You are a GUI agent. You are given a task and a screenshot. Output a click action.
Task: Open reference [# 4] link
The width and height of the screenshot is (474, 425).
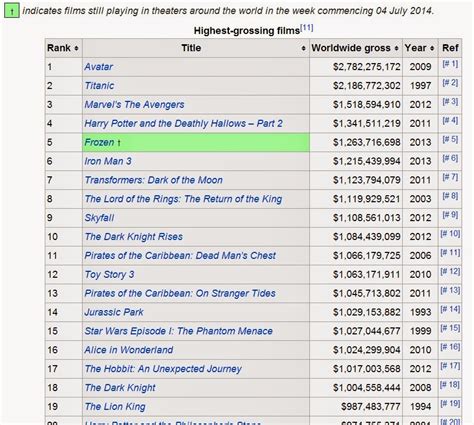tap(450, 120)
